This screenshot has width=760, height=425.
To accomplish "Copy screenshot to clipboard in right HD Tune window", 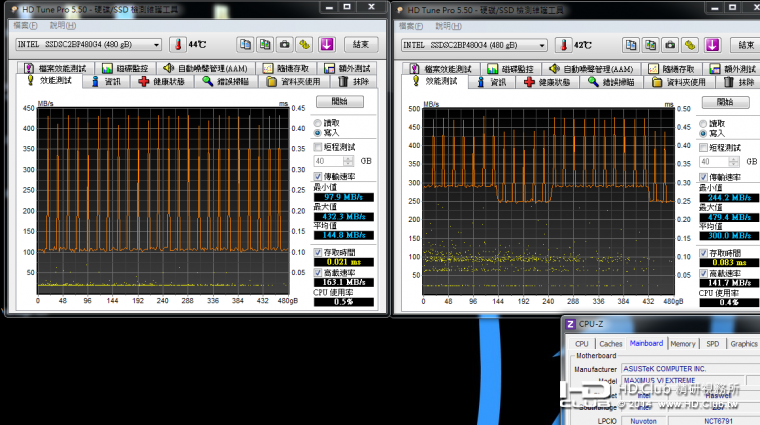I will pyautogui.click(x=650, y=45).
